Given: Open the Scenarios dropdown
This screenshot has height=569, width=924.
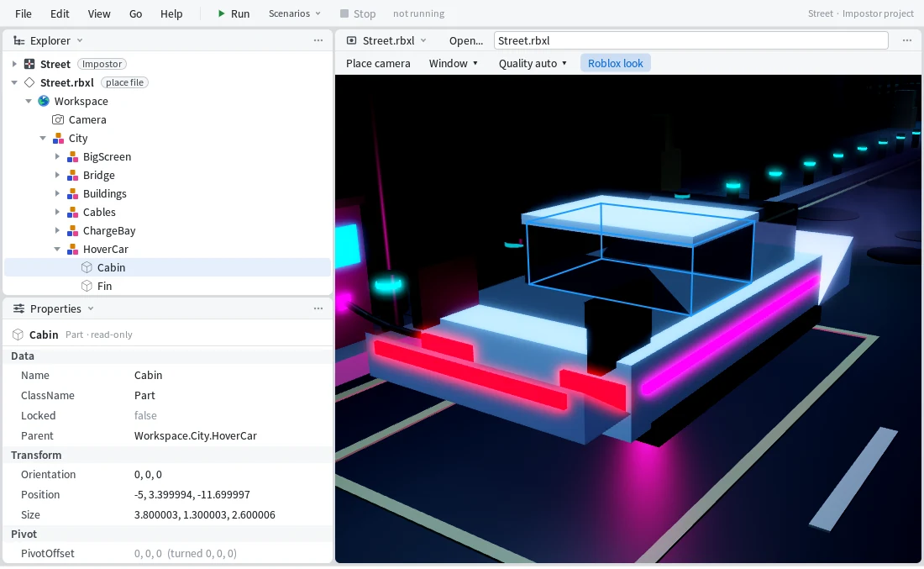Looking at the screenshot, I should [295, 13].
